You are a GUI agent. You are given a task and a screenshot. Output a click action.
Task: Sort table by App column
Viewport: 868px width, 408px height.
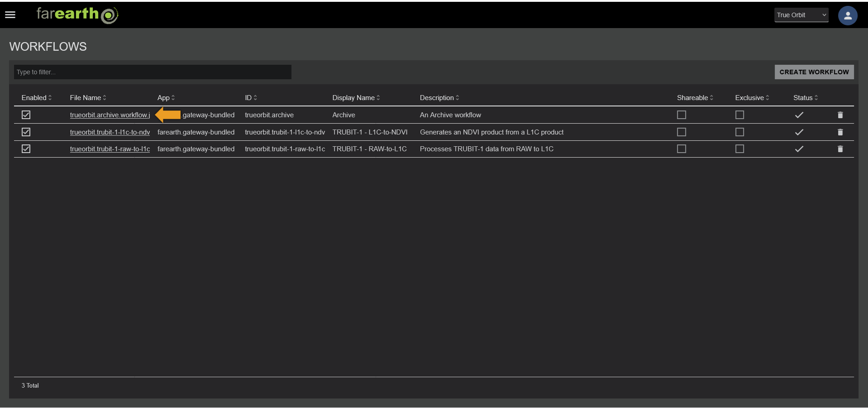tap(166, 98)
